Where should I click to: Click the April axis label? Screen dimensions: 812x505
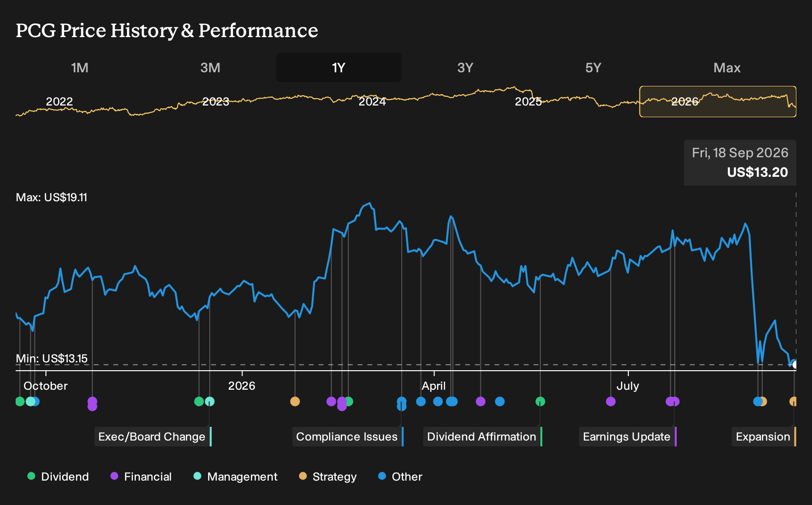pyautogui.click(x=434, y=386)
